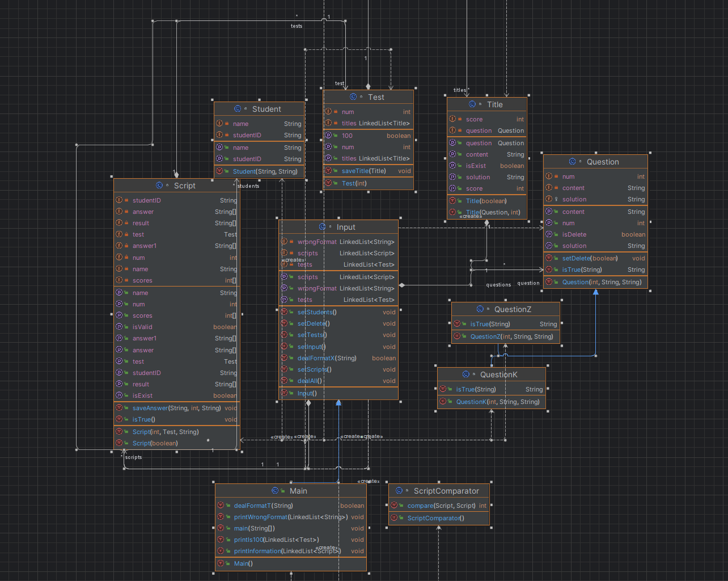Click the solution property row in Title
728x581 pixels.
pyautogui.click(x=487, y=177)
